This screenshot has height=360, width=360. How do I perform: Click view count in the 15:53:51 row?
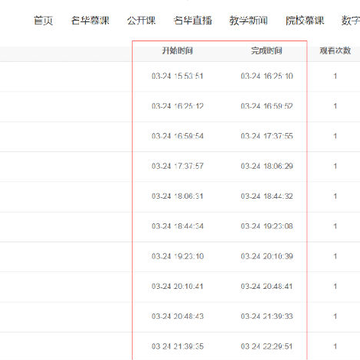[335, 76]
